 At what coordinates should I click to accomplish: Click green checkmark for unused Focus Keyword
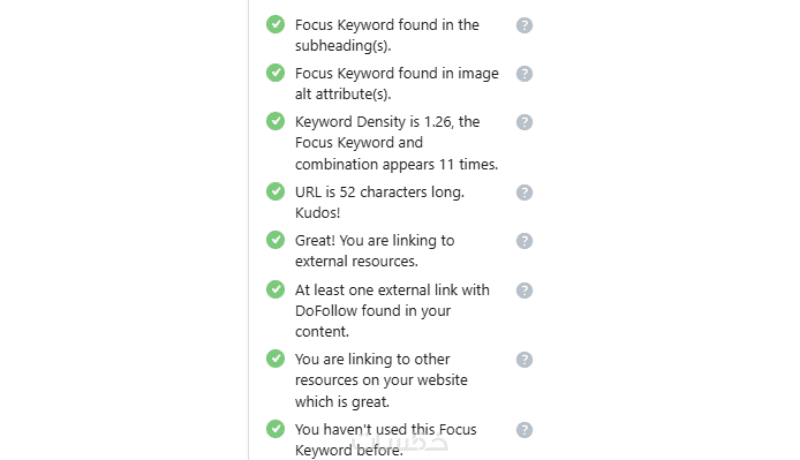coord(275,428)
